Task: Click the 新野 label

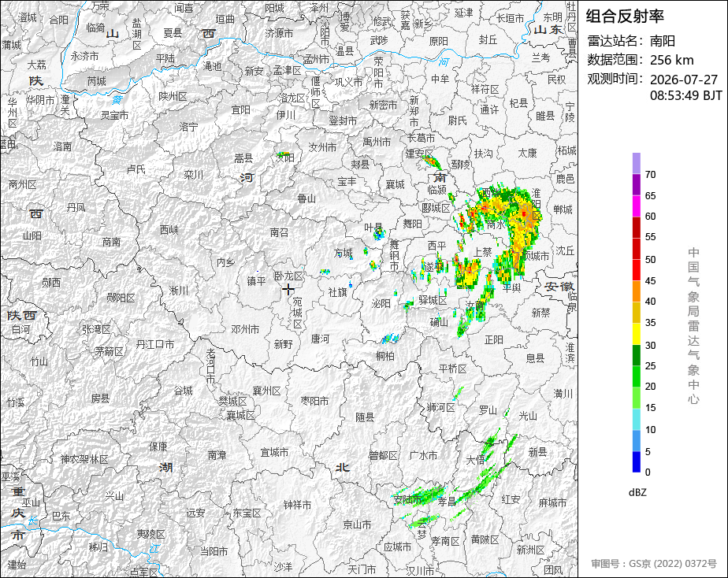Action: (283, 344)
